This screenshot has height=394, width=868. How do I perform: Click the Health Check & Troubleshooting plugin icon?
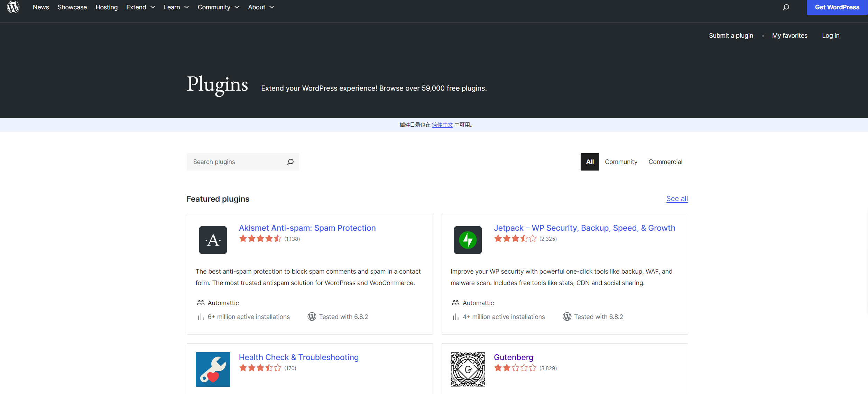coord(213,369)
